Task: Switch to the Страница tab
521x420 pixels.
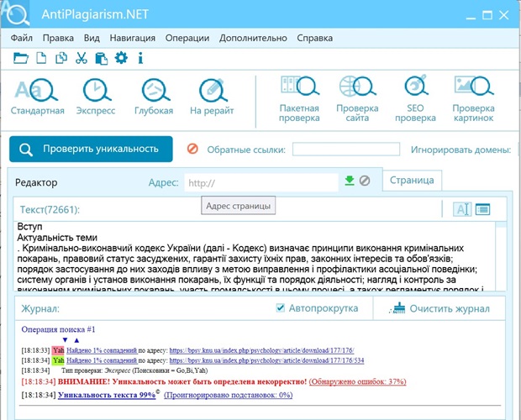Action: pyautogui.click(x=412, y=181)
